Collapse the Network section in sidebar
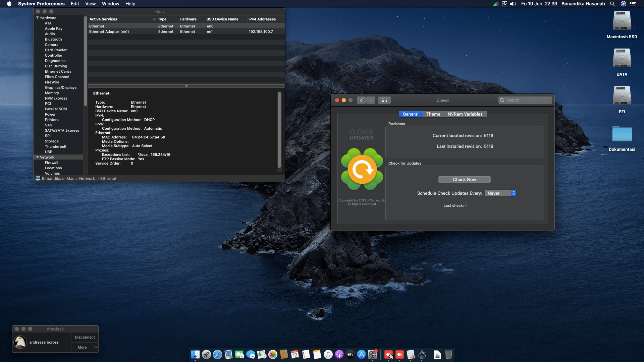 point(37,157)
